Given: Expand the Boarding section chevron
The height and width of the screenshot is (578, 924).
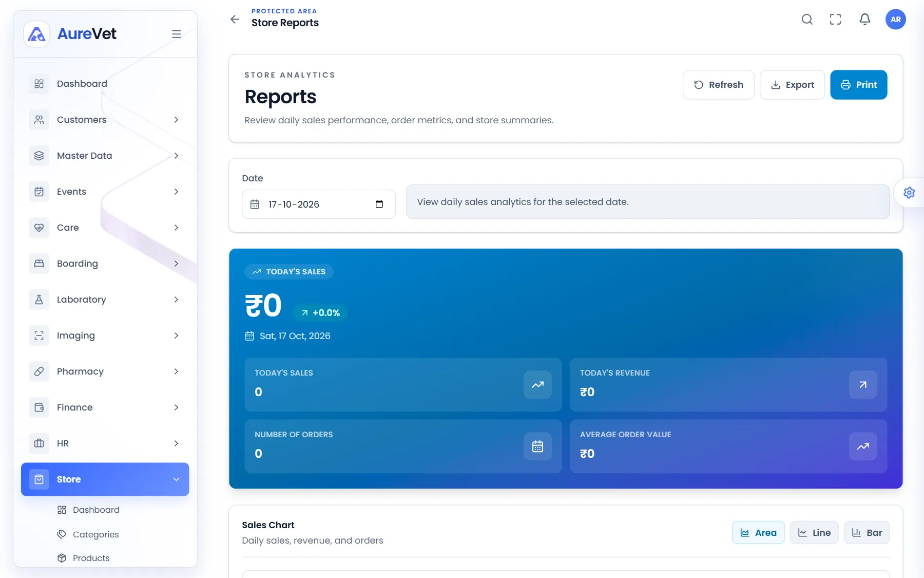Looking at the screenshot, I should click(x=176, y=264).
